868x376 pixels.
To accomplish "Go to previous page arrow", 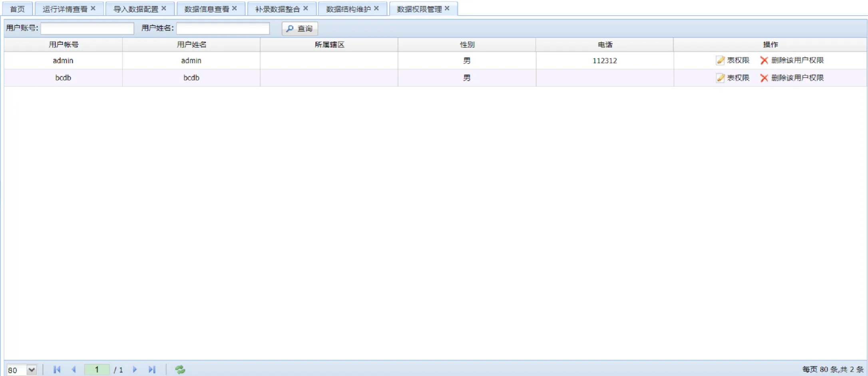I will click(x=74, y=370).
